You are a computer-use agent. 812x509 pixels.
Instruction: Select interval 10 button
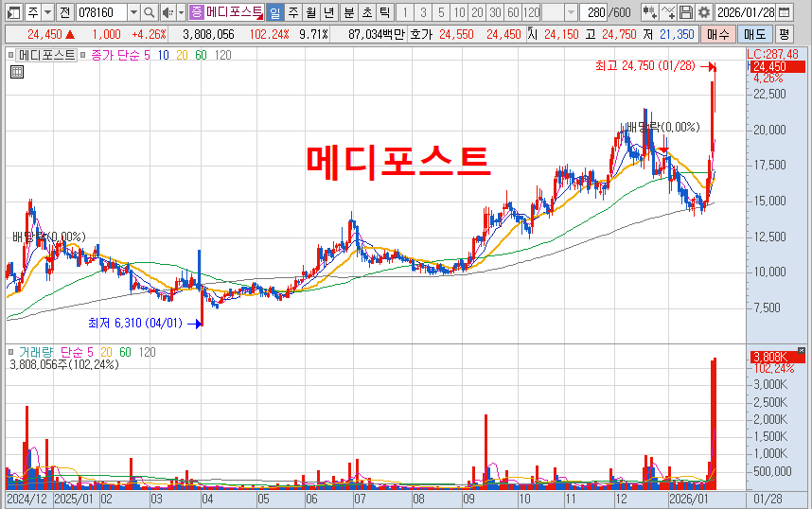[x=459, y=12]
